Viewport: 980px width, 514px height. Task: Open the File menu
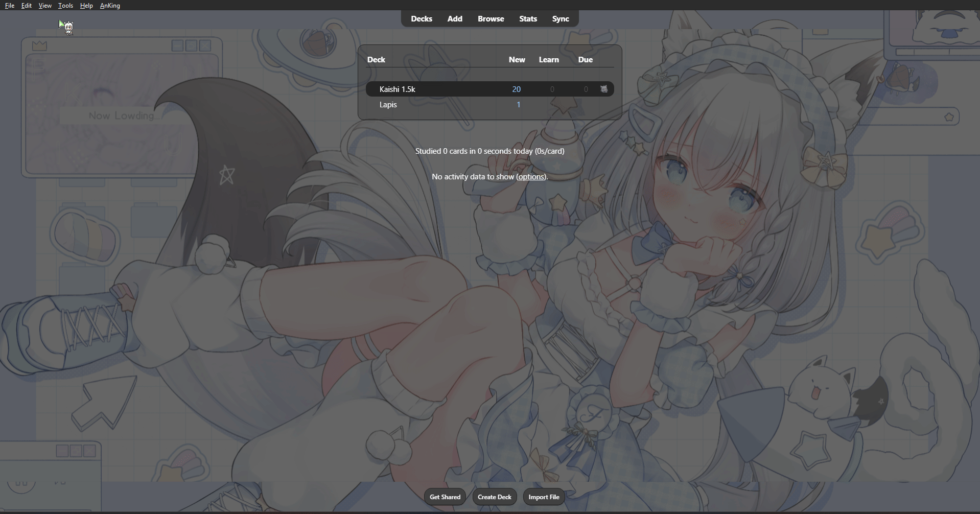10,6
